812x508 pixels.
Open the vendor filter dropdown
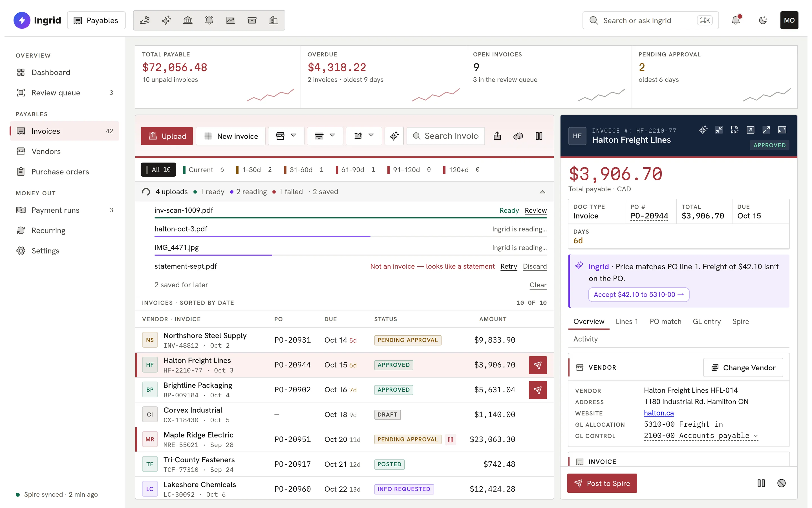[x=286, y=136]
